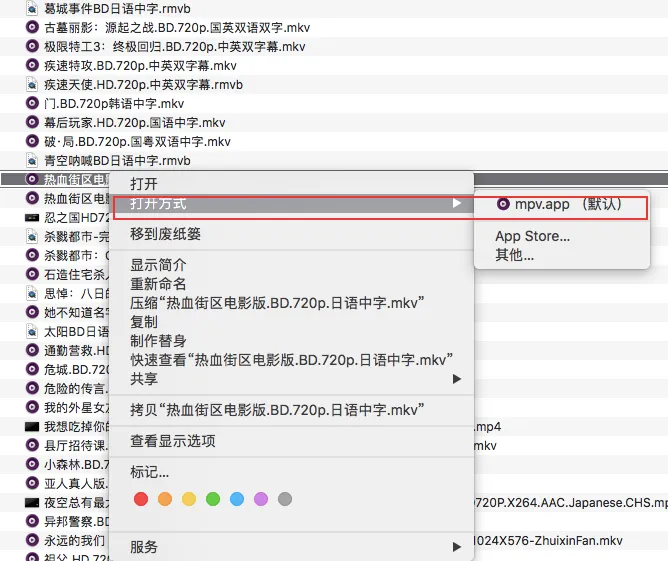Click the black thumbnail of 夜空总有最 file
668x561 pixels.
[32, 503]
